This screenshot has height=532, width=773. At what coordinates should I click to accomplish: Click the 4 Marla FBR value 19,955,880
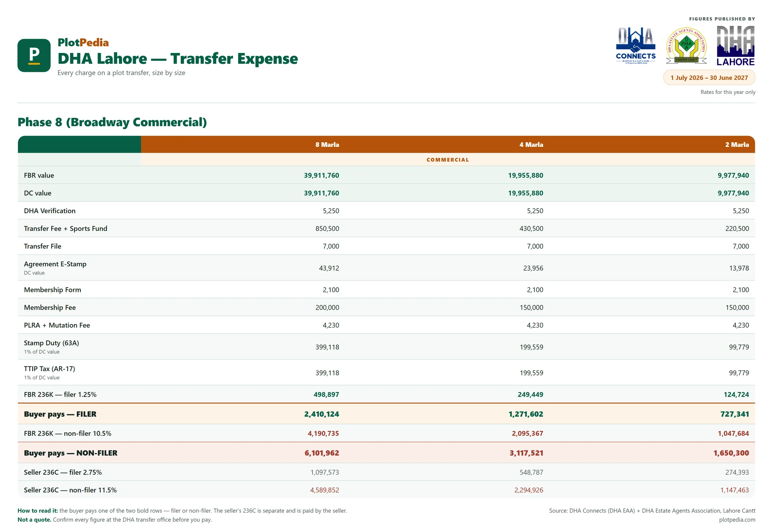point(526,175)
